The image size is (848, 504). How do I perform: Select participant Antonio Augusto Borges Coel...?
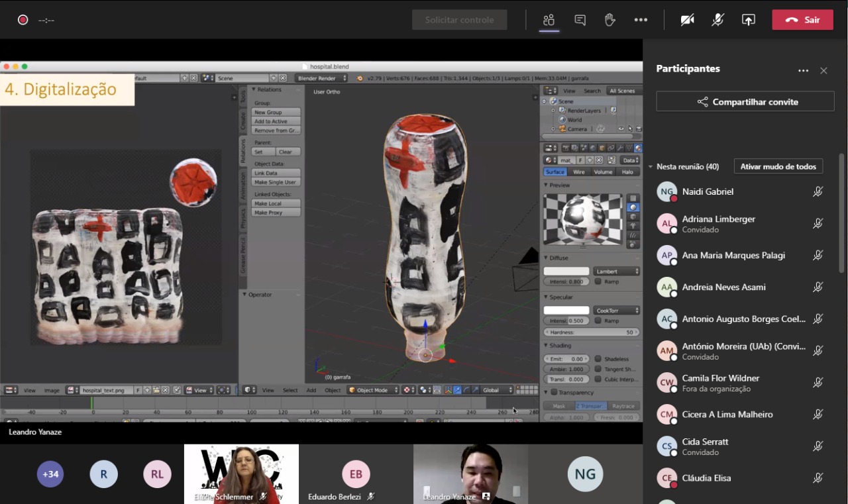pyautogui.click(x=740, y=319)
